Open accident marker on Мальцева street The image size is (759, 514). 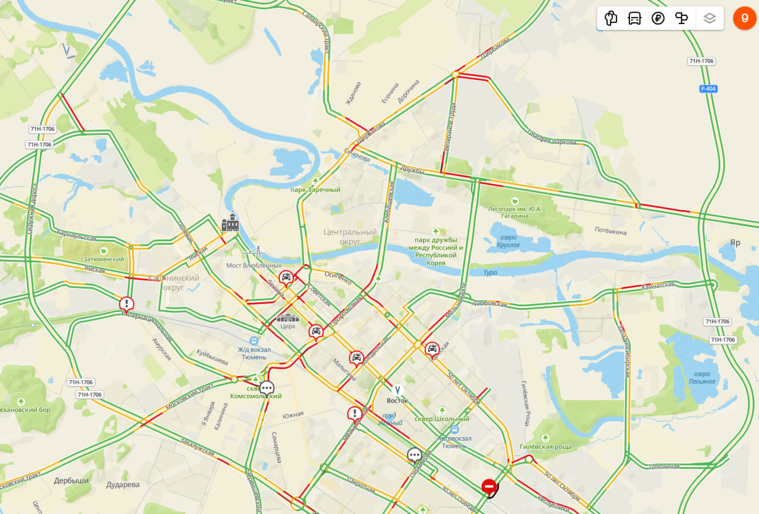coord(356,359)
